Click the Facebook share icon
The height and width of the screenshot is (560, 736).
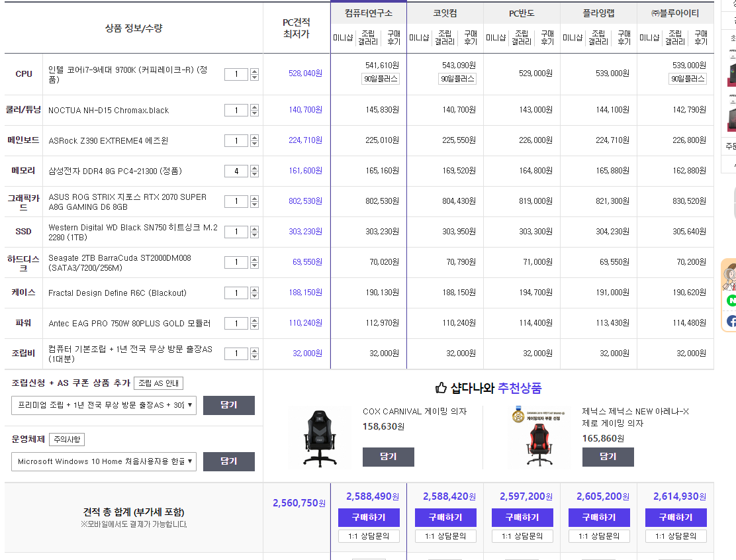tap(731, 321)
